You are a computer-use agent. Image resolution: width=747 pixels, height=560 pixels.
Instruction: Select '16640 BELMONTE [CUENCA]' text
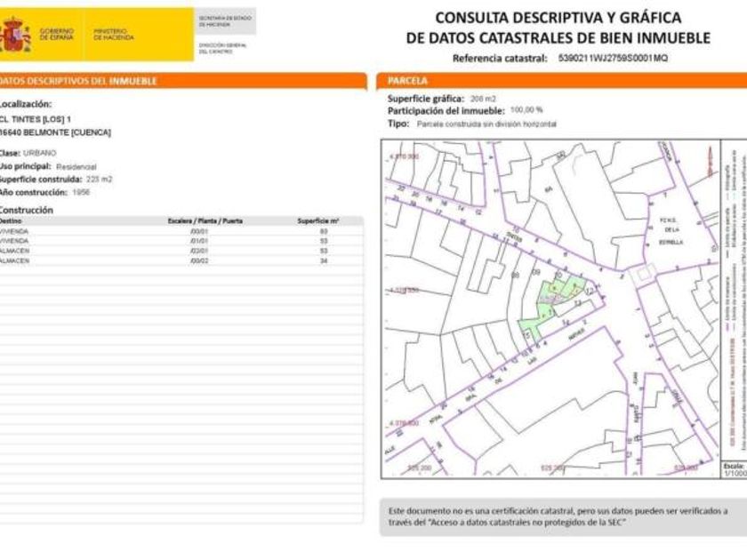[x=55, y=132]
